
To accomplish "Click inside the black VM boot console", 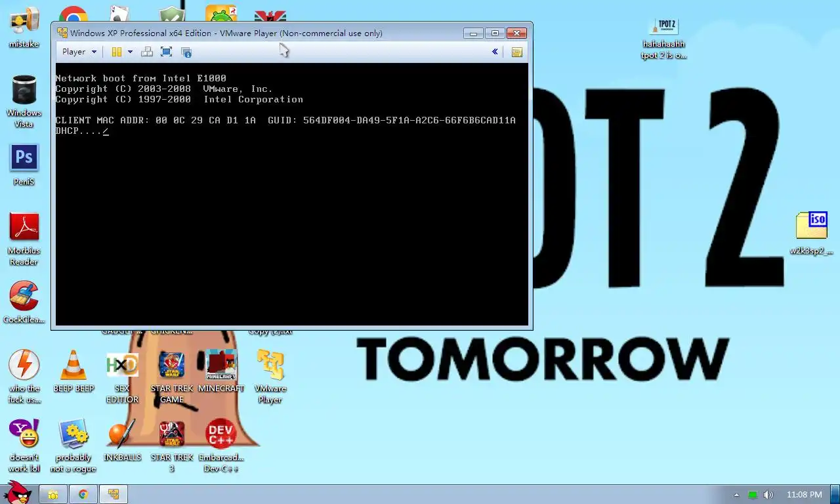I will (291, 194).
